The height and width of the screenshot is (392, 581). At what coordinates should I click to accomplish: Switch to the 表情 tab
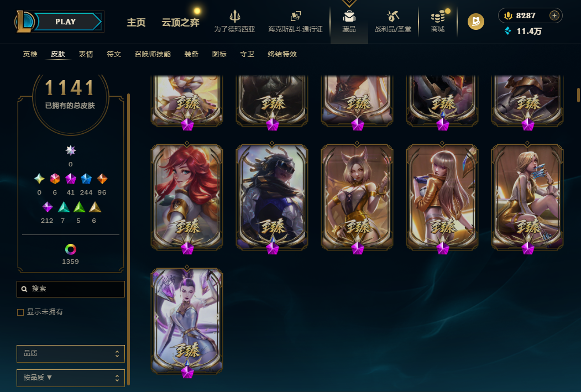tap(86, 54)
